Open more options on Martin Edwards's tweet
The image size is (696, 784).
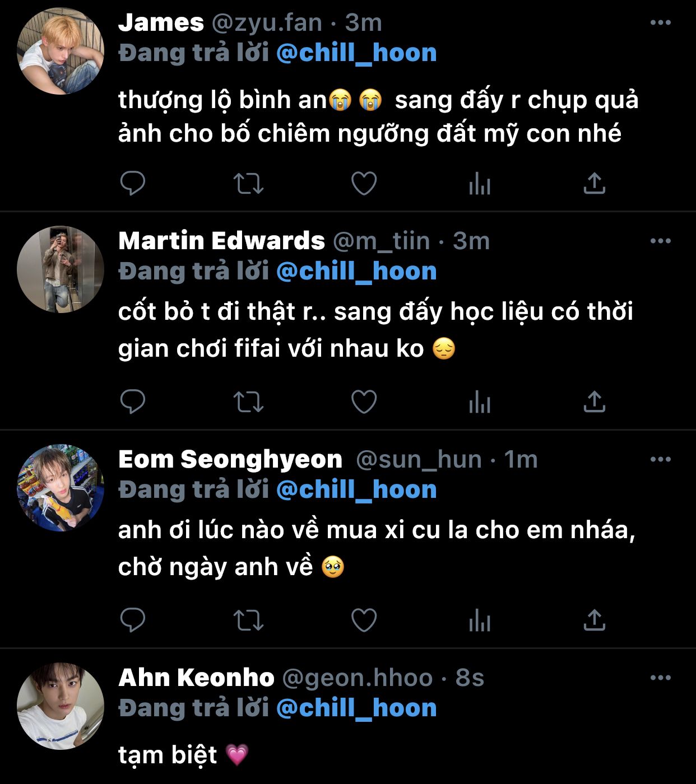tap(660, 241)
